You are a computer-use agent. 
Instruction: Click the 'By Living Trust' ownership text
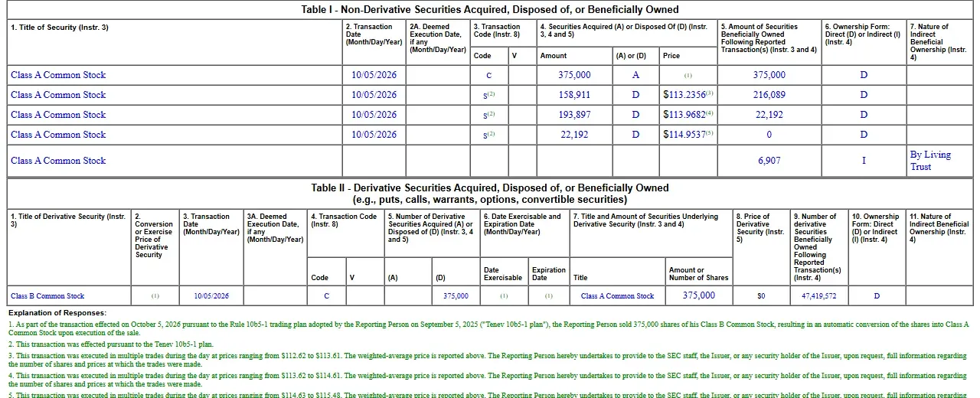[930, 161]
